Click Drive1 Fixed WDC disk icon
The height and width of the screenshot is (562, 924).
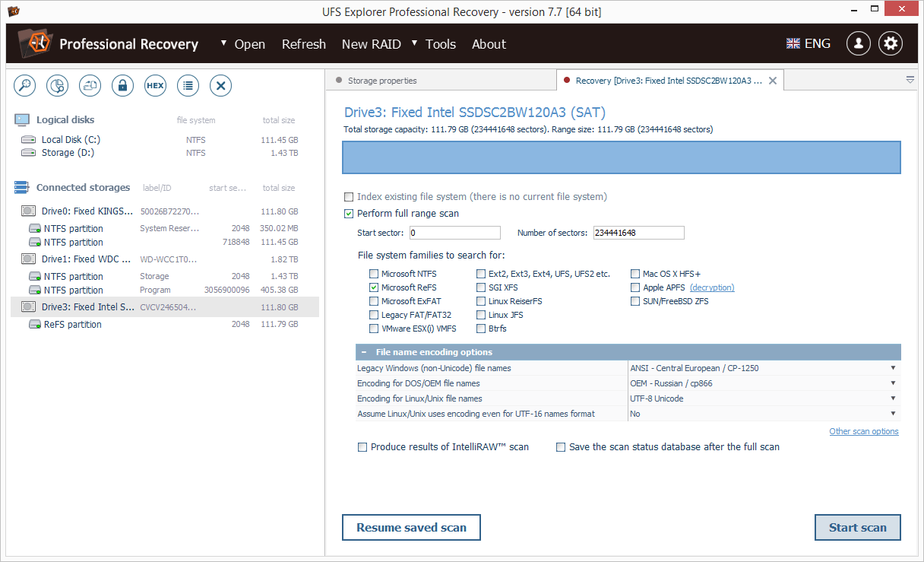pos(28,259)
